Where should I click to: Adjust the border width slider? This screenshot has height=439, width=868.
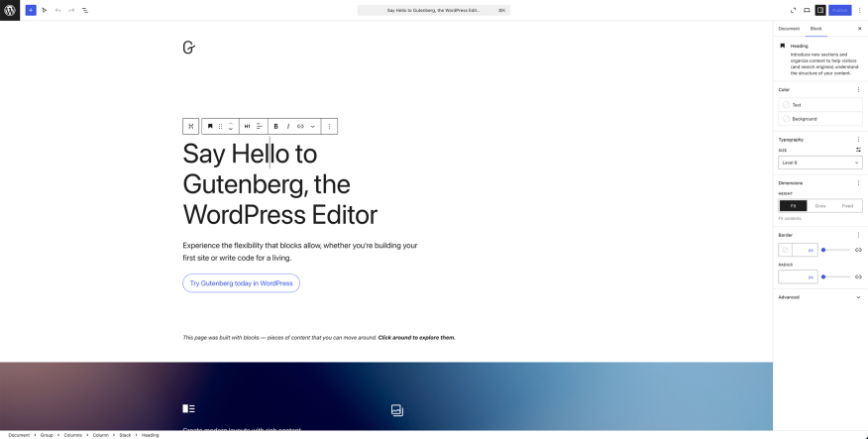[x=836, y=250]
